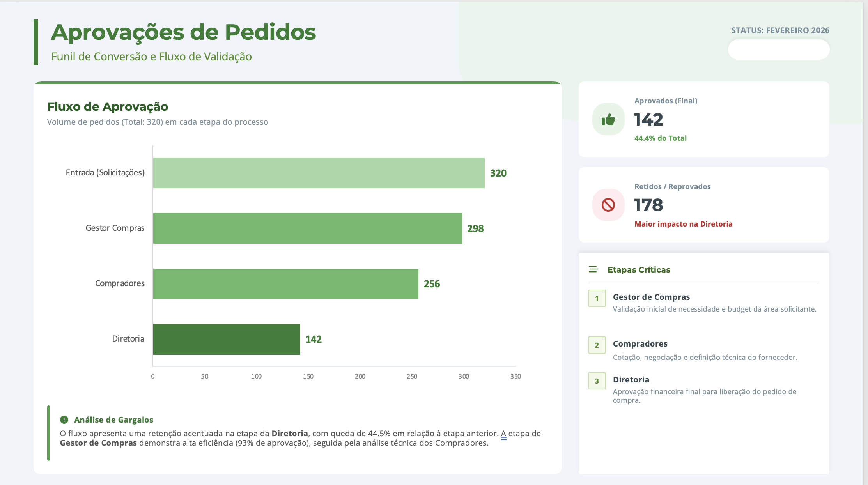The height and width of the screenshot is (485, 868).
Task: Click subtitle Funil de Conversão e Fluxo de Validação
Action: pos(151,57)
